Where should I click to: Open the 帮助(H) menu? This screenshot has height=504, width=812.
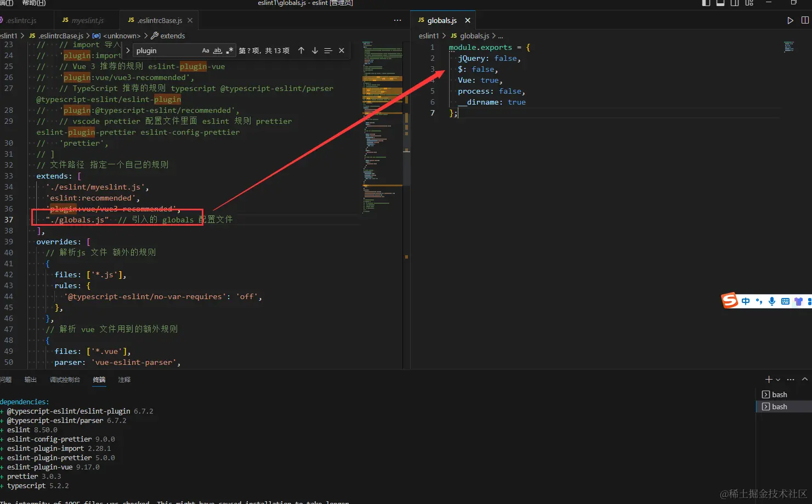click(34, 3)
